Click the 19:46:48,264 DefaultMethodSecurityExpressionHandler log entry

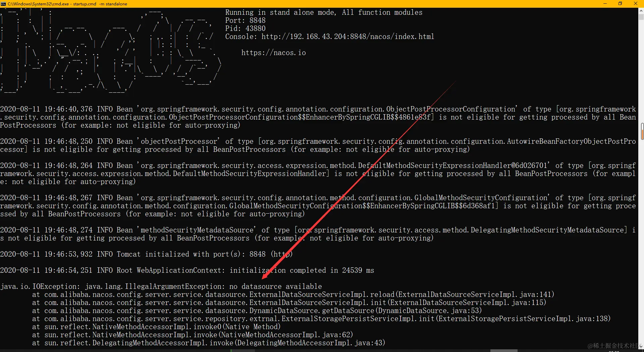coord(318,174)
